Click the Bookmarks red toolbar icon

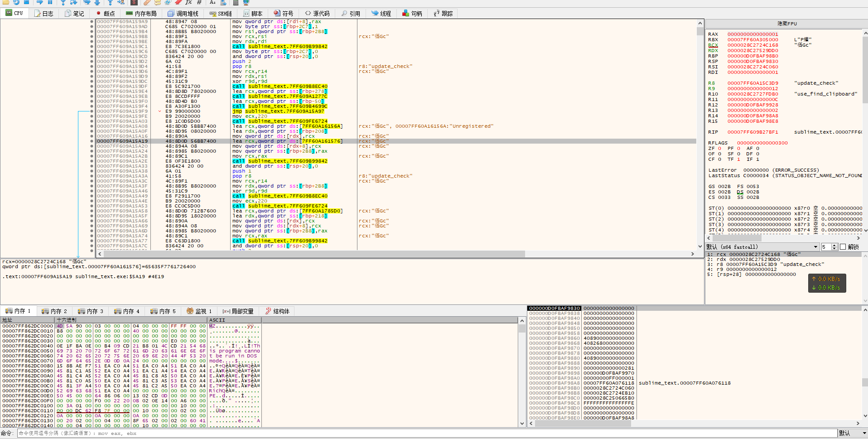pyautogui.click(x=178, y=2)
